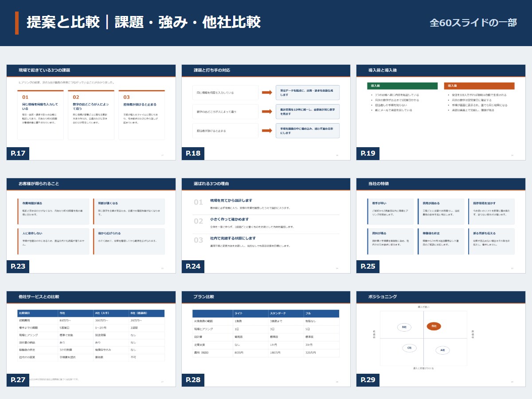Screen dimensions: 532x399
Task: Select the C社 bubble in the positioning chart
Action: coord(409,348)
